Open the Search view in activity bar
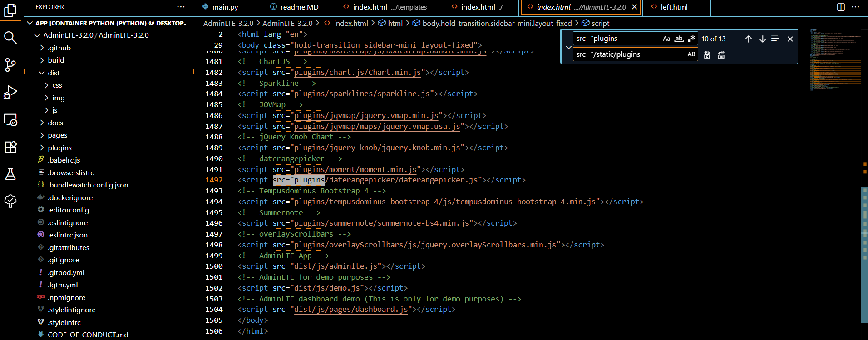Viewport: 868px width, 340px height. pos(10,38)
